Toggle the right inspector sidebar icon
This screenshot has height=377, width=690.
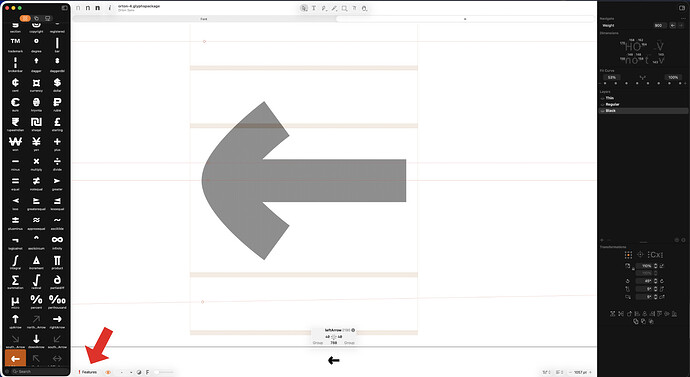[683, 8]
